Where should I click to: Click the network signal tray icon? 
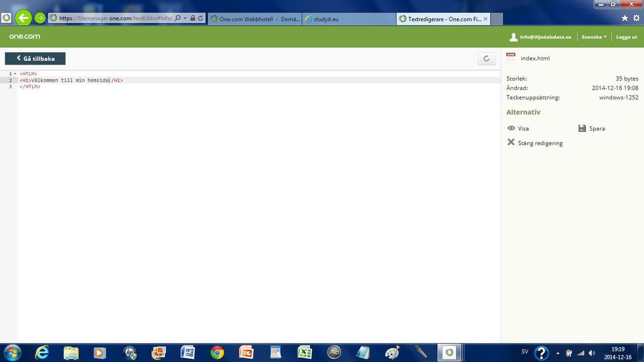pos(580,353)
